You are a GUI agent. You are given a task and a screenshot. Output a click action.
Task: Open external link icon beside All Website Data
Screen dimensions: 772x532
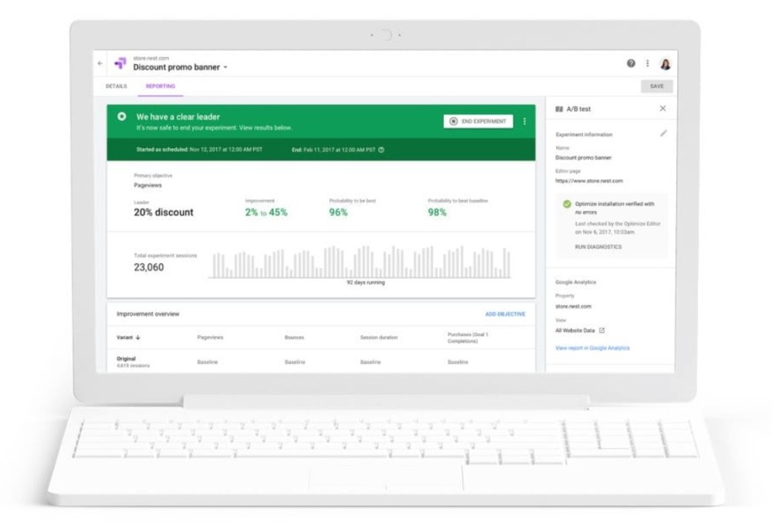pos(602,330)
